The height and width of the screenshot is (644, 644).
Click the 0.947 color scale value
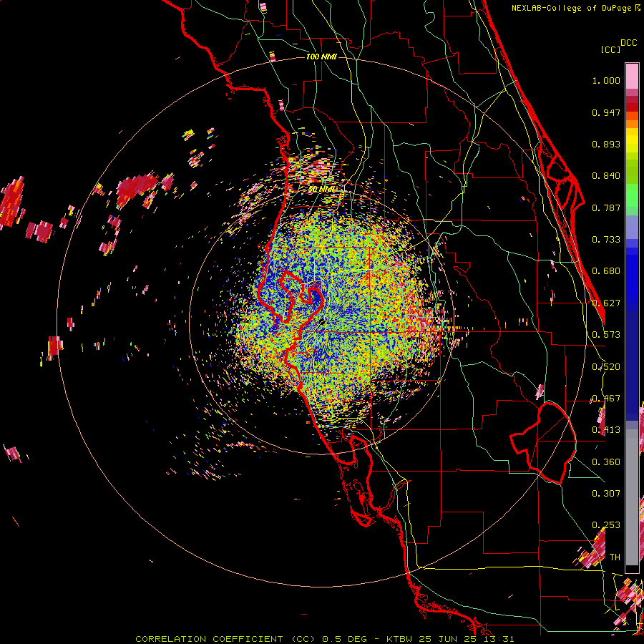click(x=606, y=112)
